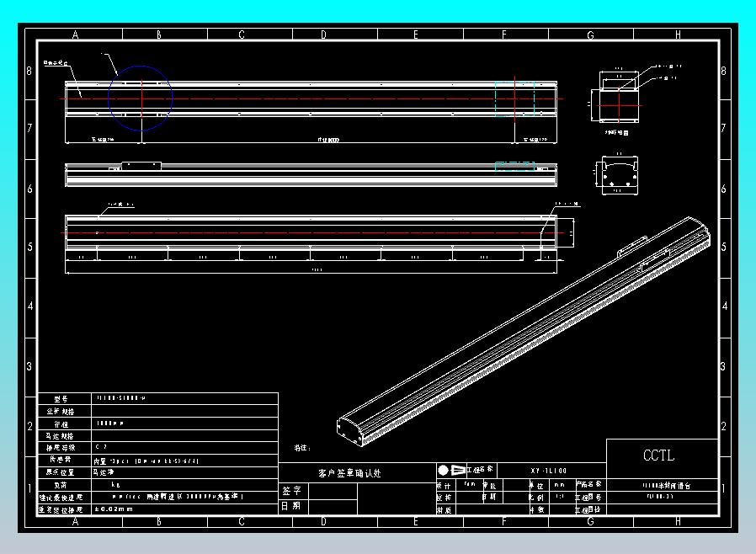
Task: Click the empty signature field beside 签字
Action: [333, 492]
